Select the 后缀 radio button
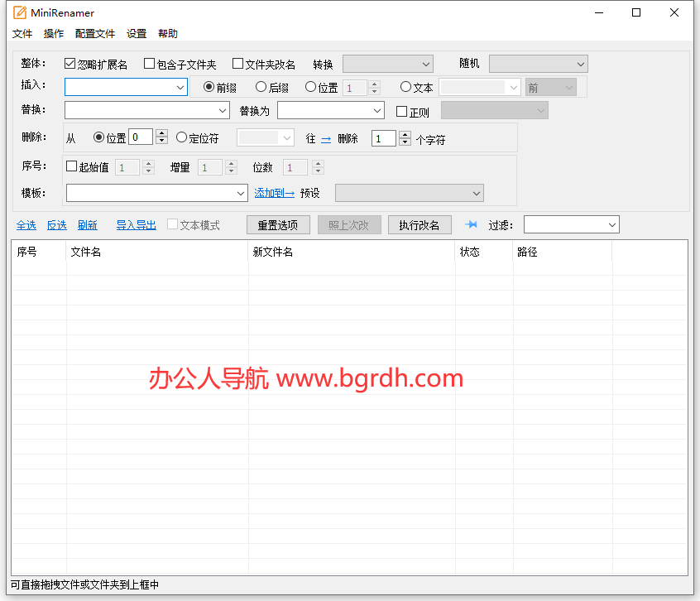Screen dimensions: 700x601 [261, 87]
